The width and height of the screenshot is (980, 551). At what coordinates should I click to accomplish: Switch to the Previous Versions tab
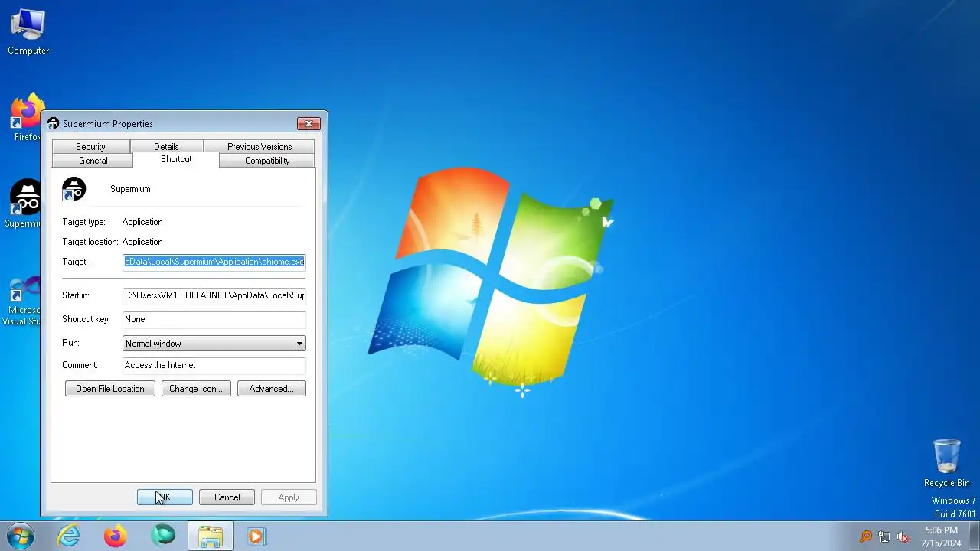260,147
